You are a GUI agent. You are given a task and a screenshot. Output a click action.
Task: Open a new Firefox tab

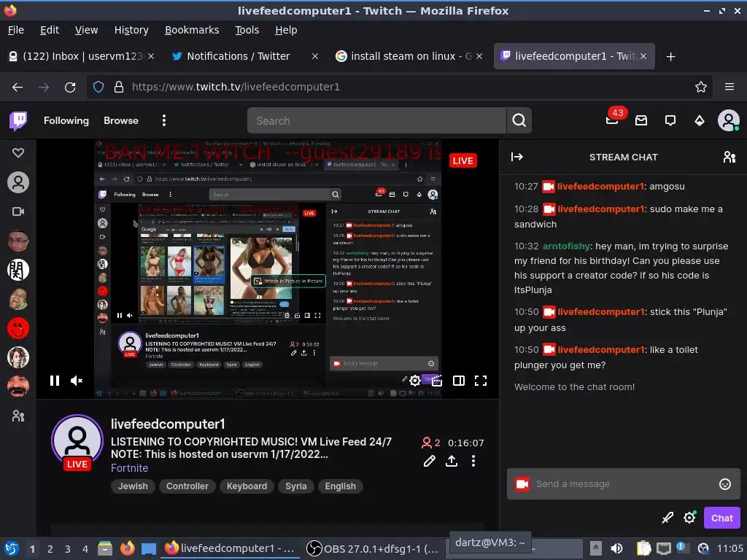click(670, 57)
